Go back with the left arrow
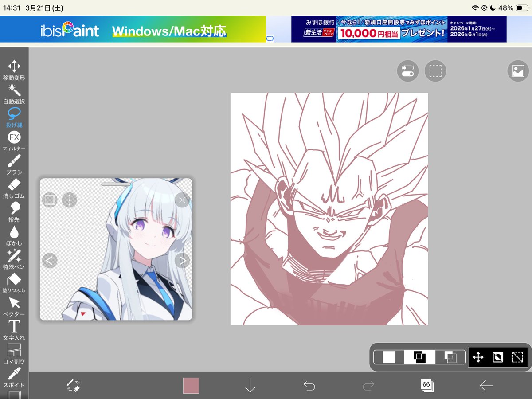532x399 pixels. coord(486,386)
